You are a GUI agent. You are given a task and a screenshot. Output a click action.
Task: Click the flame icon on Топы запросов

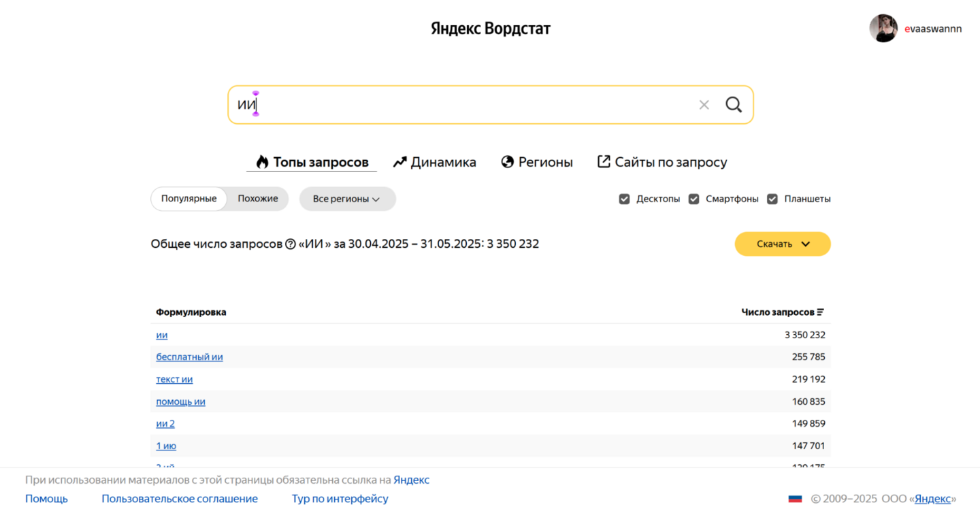pyautogui.click(x=262, y=162)
